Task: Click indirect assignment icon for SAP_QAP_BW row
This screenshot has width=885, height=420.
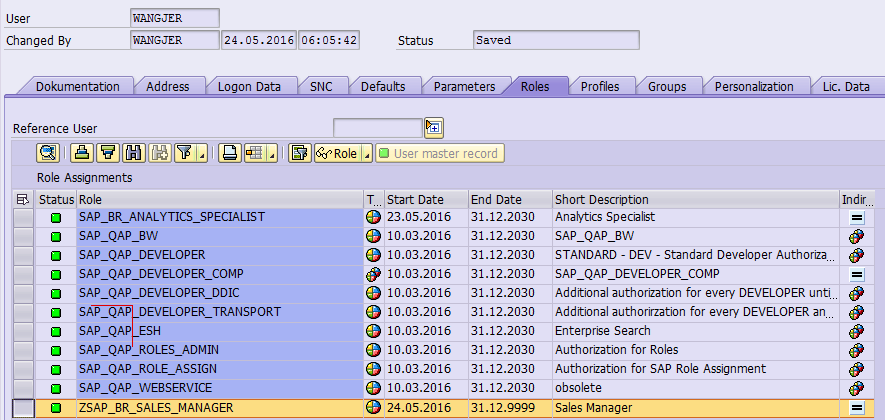Action: [856, 236]
